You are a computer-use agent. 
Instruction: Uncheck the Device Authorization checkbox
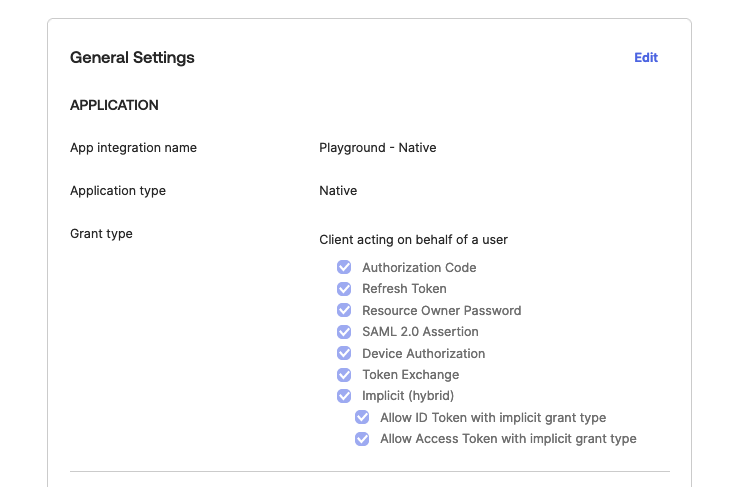click(x=344, y=353)
